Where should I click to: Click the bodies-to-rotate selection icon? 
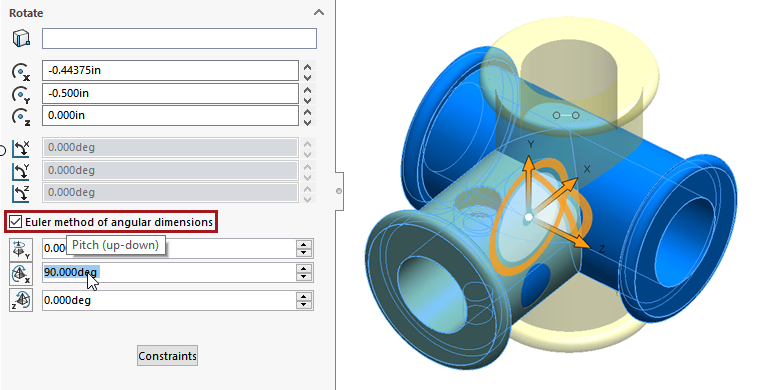(x=21, y=38)
